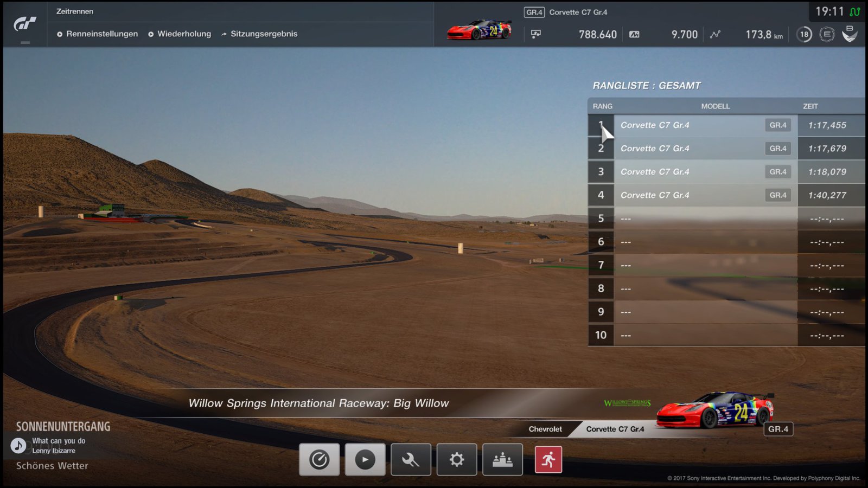This screenshot has height=488, width=868.
Task: Click the lap time 1:18,079
Action: tap(827, 172)
